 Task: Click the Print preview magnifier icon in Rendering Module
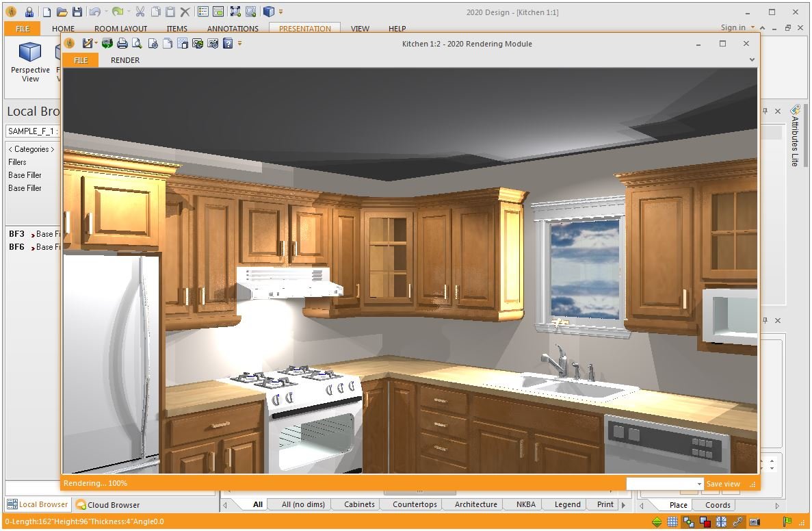pos(137,44)
